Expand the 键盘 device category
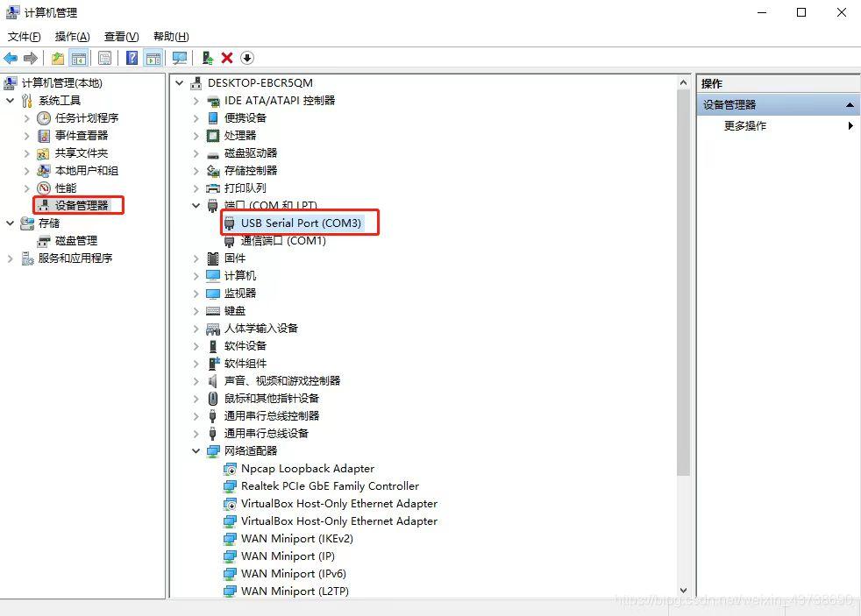Screen dimensions: 861x616 (x=196, y=311)
